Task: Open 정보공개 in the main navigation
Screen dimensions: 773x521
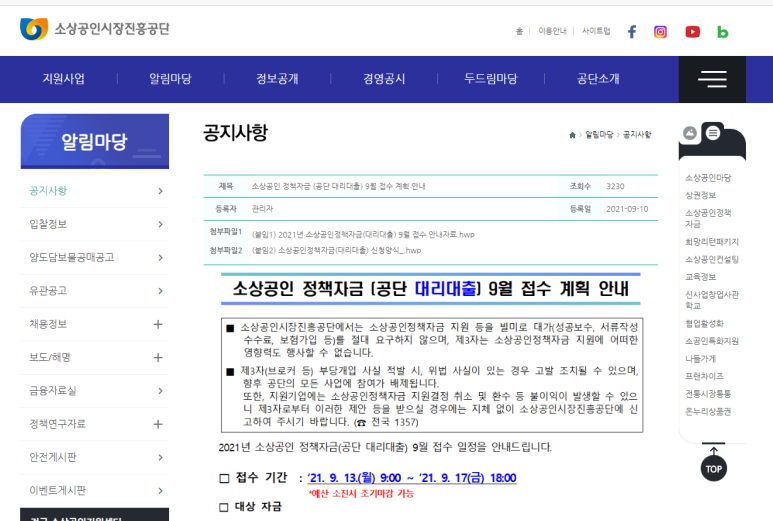Action: coord(277,79)
